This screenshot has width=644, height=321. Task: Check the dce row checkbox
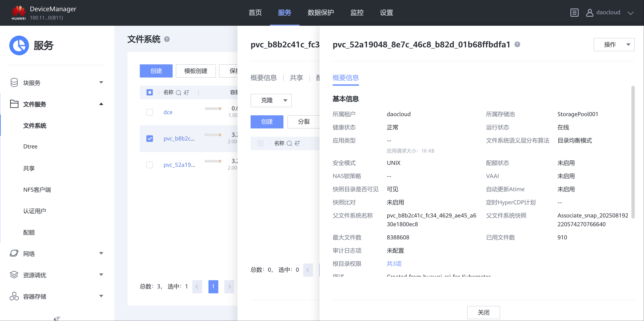[150, 112]
